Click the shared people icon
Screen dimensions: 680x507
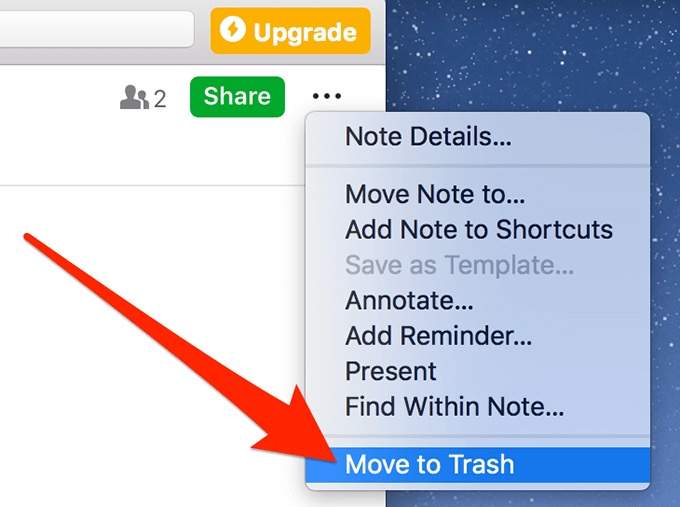(134, 97)
